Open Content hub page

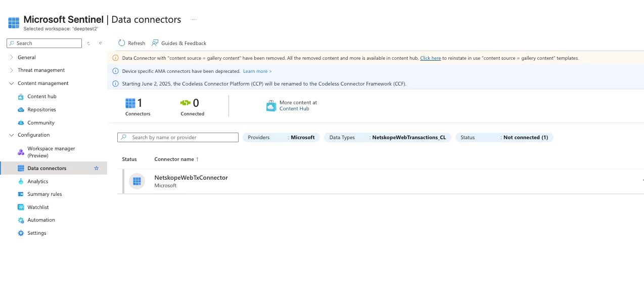pos(42,97)
